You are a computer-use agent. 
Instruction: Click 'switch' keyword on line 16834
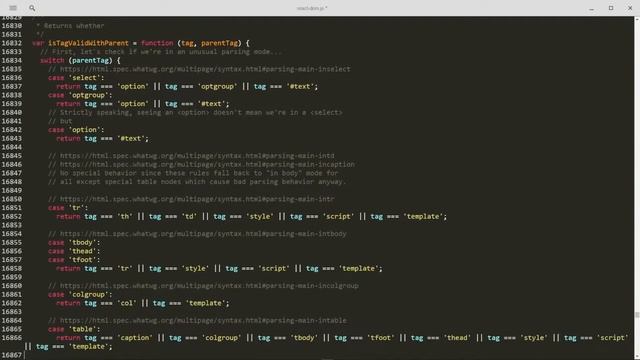pos(52,60)
